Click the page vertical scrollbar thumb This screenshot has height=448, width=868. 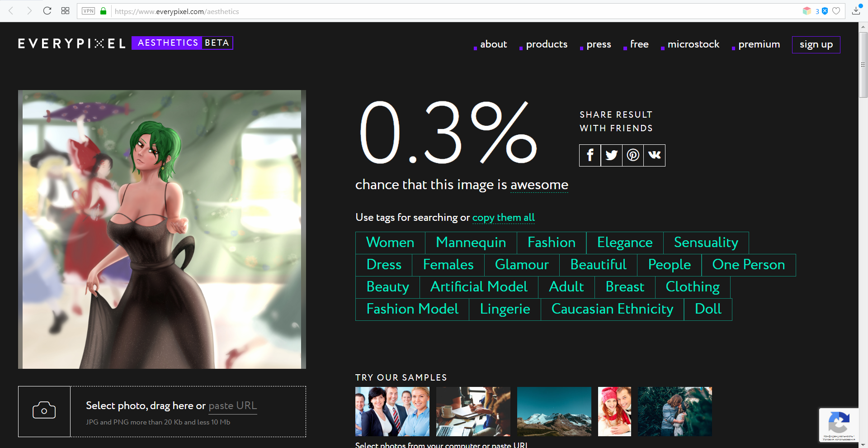point(863,64)
